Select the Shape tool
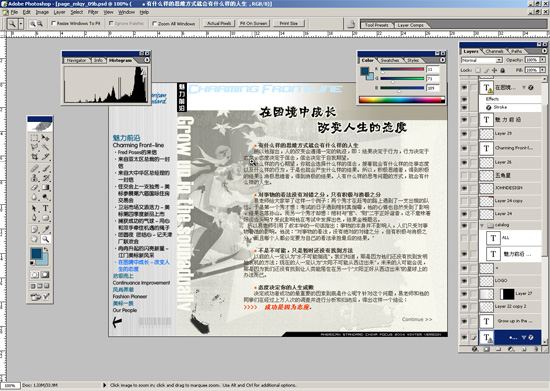 (46, 218)
